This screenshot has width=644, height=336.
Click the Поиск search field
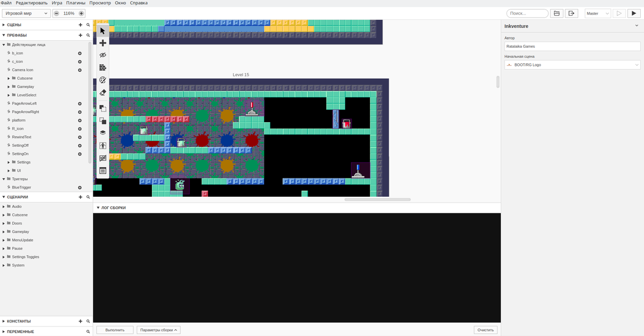click(527, 13)
